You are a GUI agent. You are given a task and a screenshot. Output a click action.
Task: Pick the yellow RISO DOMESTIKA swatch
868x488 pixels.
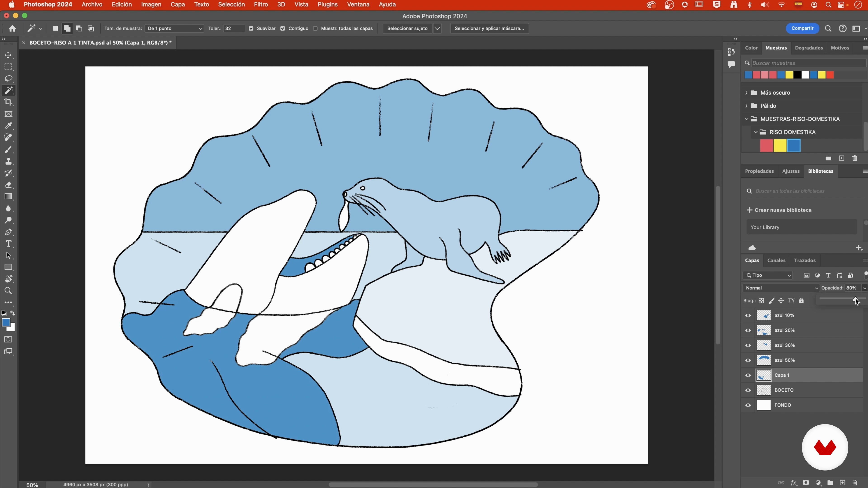780,146
